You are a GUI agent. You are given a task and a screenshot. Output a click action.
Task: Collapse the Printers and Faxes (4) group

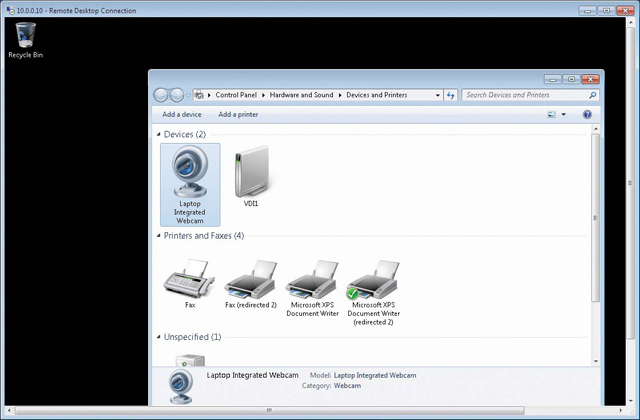[158, 236]
